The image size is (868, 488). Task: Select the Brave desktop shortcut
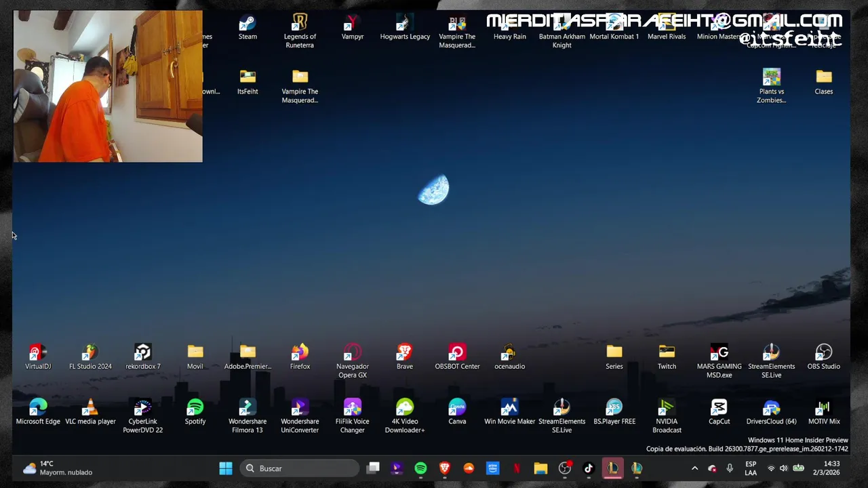tap(405, 357)
